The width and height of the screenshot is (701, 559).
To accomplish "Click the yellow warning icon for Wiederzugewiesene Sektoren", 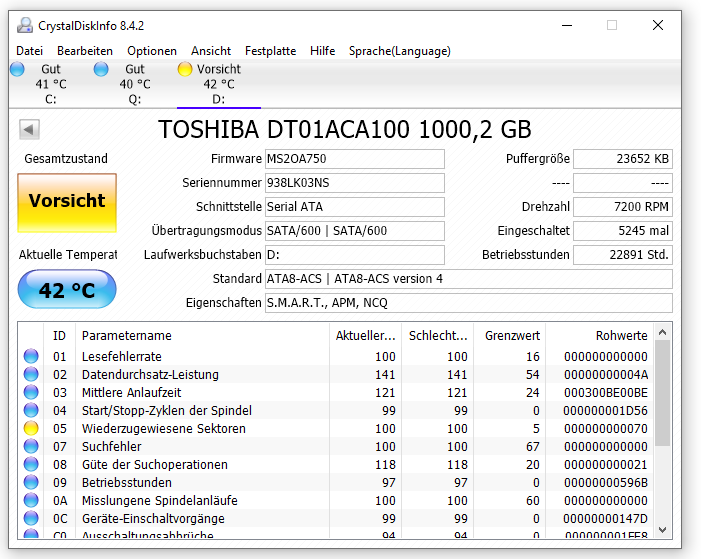I will pyautogui.click(x=31, y=428).
